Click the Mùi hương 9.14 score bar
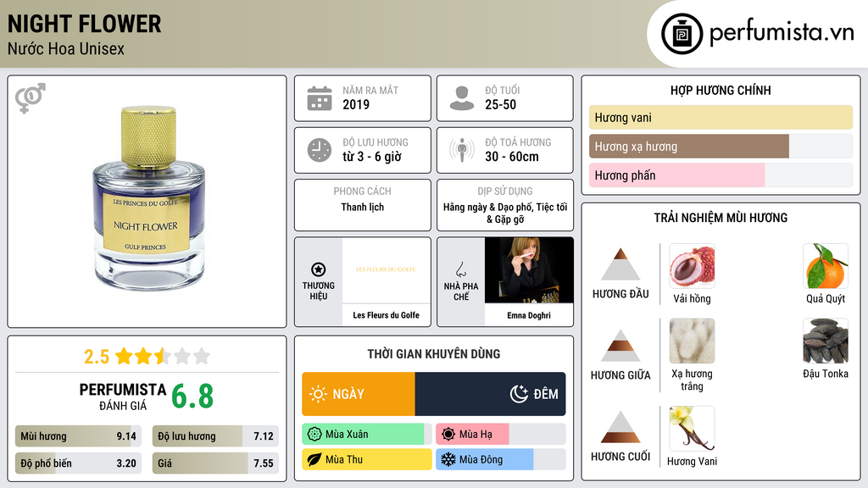Viewport: 868px width, 488px height. pyautogui.click(x=79, y=436)
